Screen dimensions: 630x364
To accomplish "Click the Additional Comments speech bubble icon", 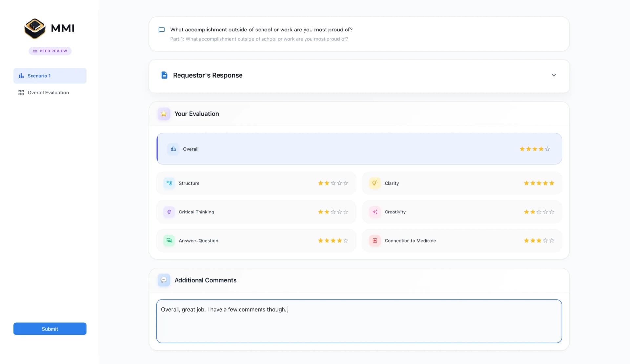I will point(164,280).
